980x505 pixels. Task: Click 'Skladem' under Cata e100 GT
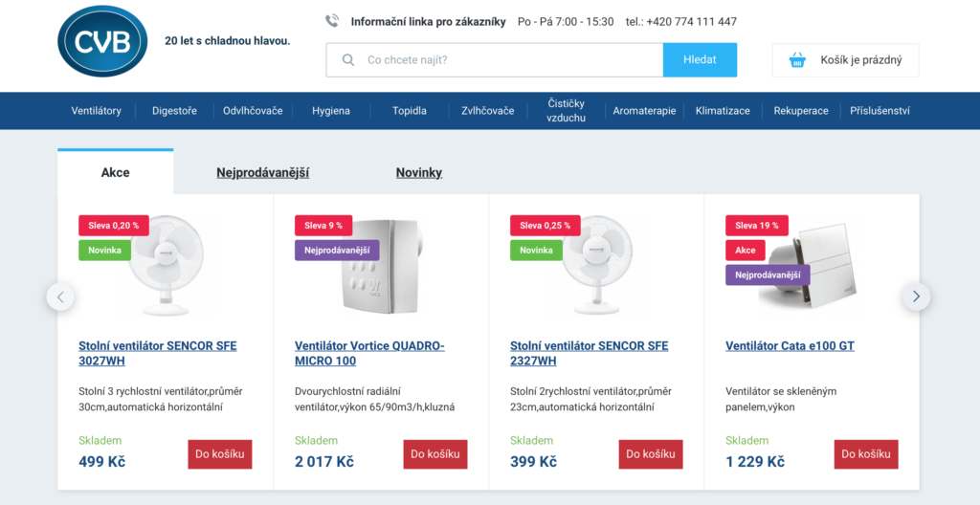click(746, 441)
